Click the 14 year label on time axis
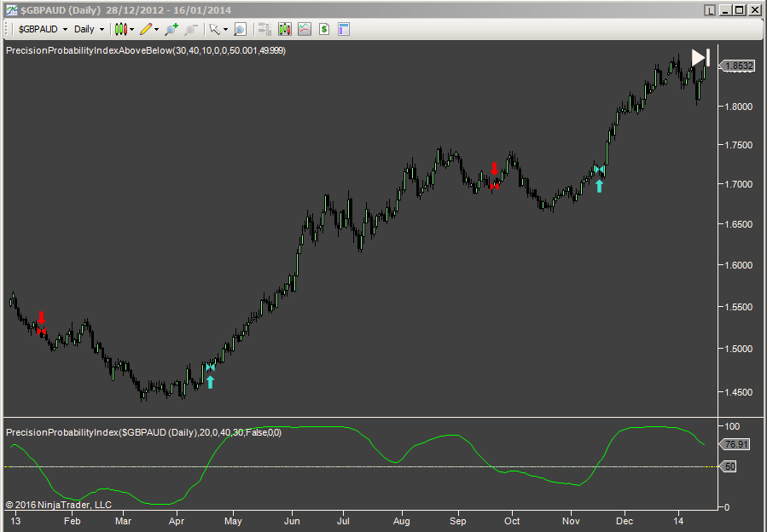This screenshot has height=532, width=767. point(678,521)
